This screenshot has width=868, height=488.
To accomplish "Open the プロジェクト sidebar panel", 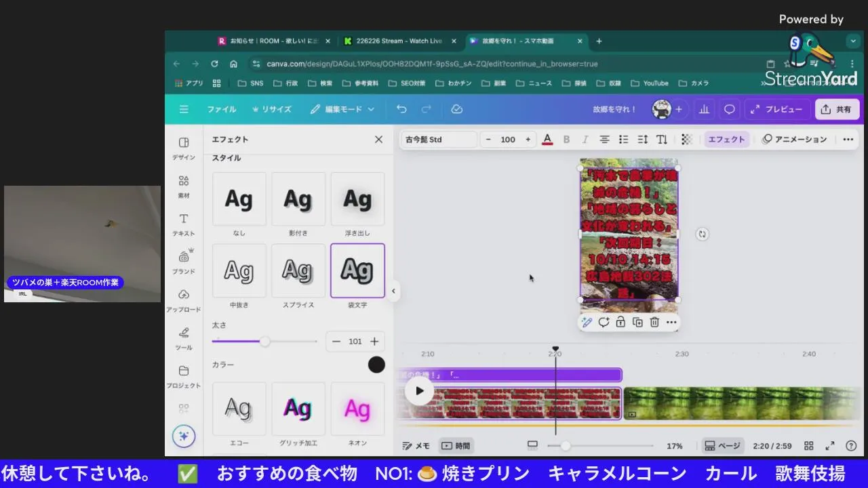I will (184, 376).
